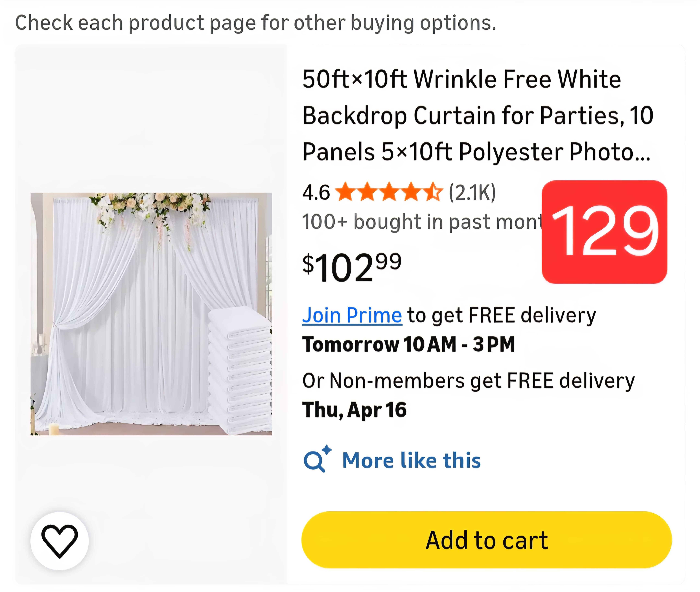Image resolution: width=700 pixels, height=592 pixels.
Task: Click the Or Non-members get FREE delivery text
Action: pos(468,381)
